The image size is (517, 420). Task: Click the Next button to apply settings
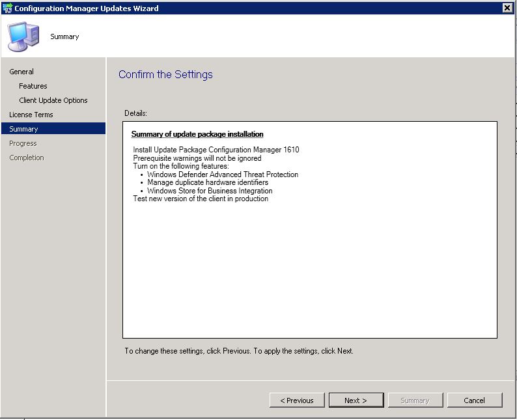356,400
